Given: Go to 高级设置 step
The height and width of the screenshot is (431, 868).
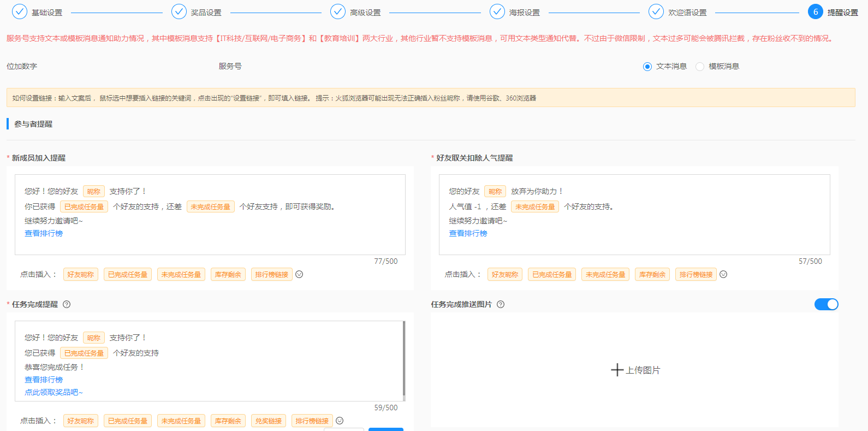Looking at the screenshot, I should [x=365, y=13].
